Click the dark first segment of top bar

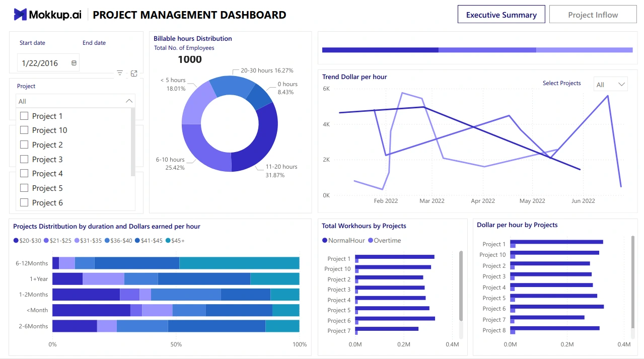tap(380, 50)
